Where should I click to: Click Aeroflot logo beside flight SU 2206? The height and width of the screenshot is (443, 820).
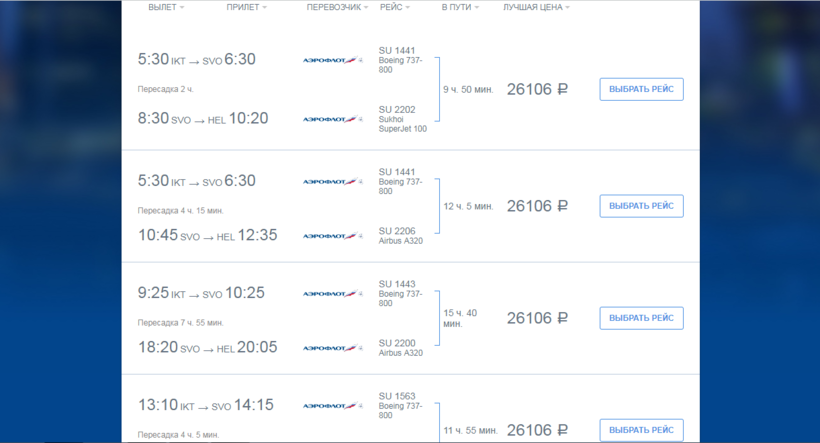tap(332, 236)
